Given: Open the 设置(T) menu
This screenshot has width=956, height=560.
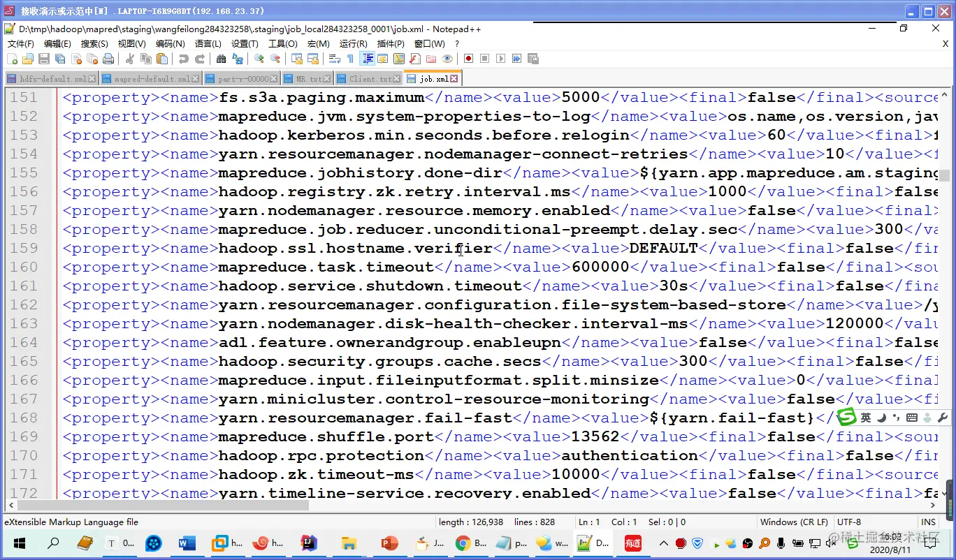Looking at the screenshot, I should tap(245, 44).
